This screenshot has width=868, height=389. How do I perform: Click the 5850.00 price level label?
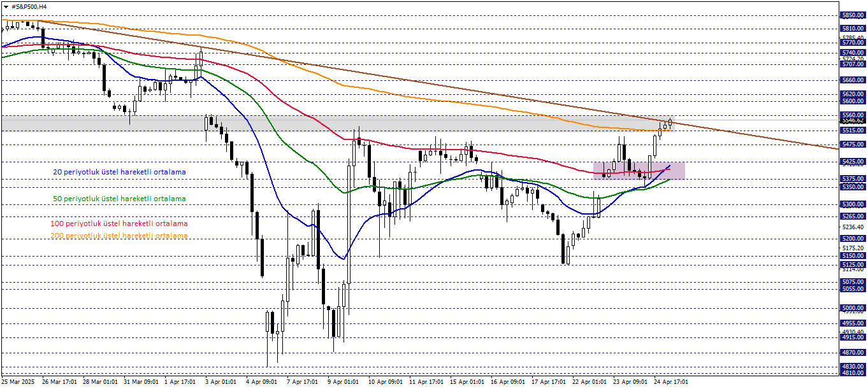tap(853, 15)
